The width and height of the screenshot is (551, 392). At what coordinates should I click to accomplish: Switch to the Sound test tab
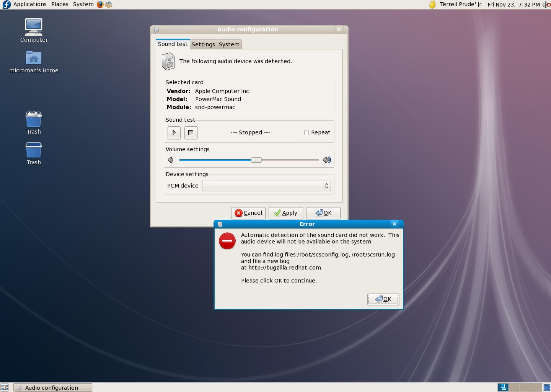(x=173, y=44)
